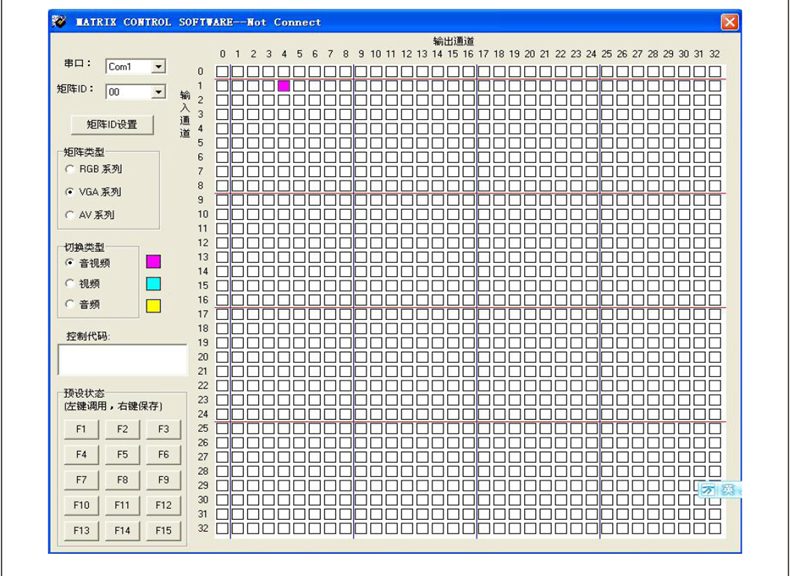
Task: Click the yellow audio color swatch
Action: click(153, 306)
